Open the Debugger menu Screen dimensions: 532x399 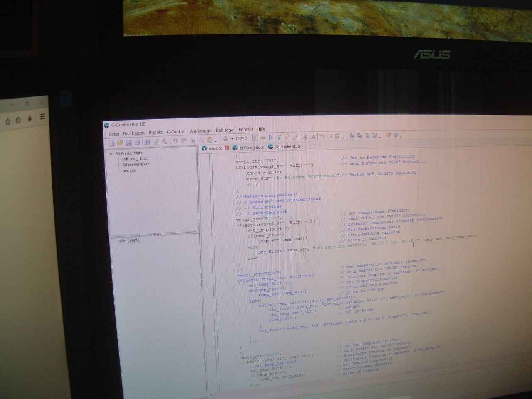pyautogui.click(x=225, y=130)
